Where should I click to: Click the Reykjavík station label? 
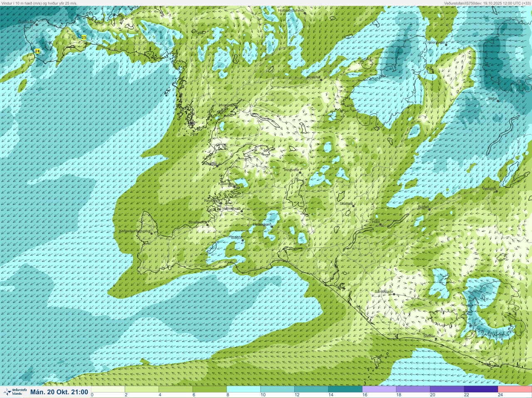click(212, 200)
